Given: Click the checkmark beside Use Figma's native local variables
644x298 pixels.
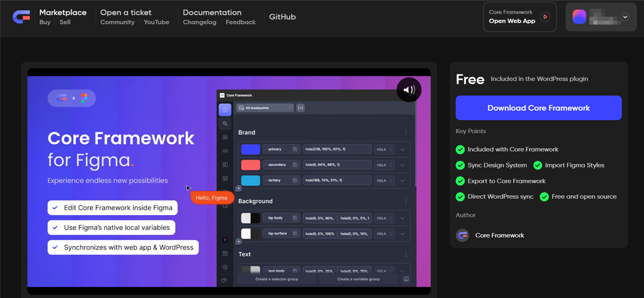Looking at the screenshot, I should pos(55,227).
